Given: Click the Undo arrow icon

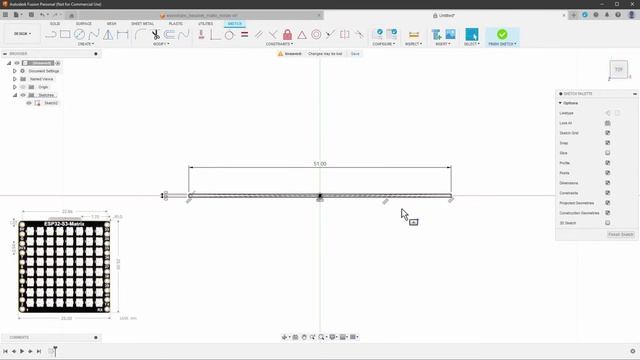Looking at the screenshot, I should click(x=42, y=15).
